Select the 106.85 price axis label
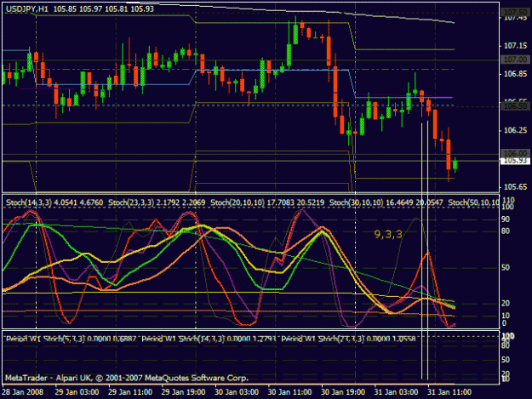This screenshot has width=532, height=399. (x=515, y=74)
